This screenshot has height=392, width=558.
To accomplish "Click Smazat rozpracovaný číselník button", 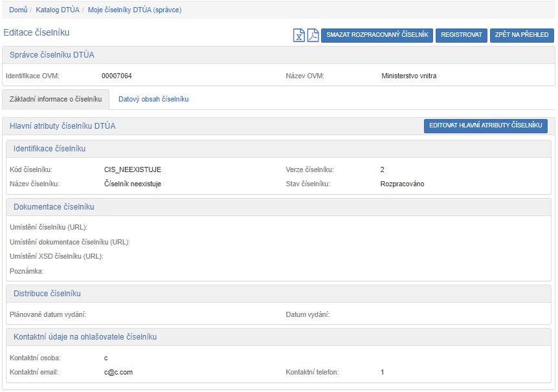I will (x=377, y=35).
